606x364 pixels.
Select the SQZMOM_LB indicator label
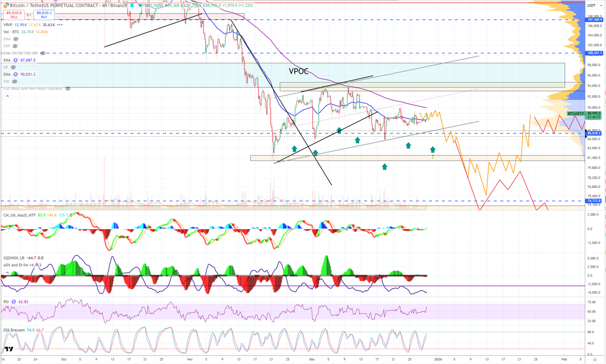click(14, 257)
